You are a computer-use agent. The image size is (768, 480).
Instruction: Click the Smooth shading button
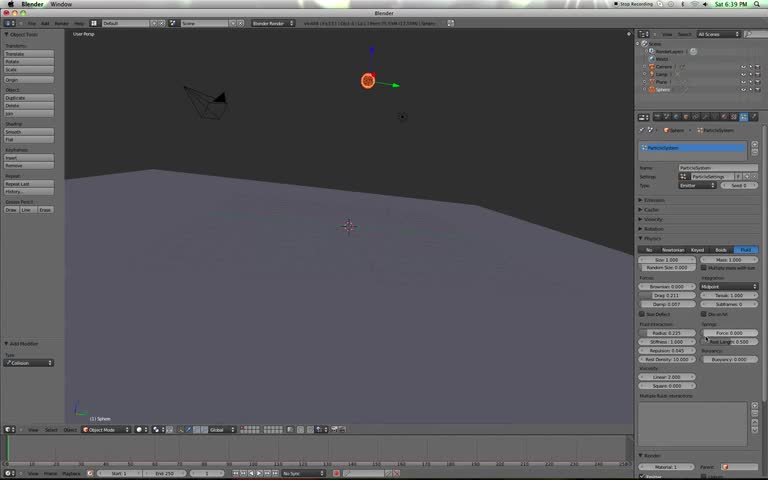click(29, 132)
